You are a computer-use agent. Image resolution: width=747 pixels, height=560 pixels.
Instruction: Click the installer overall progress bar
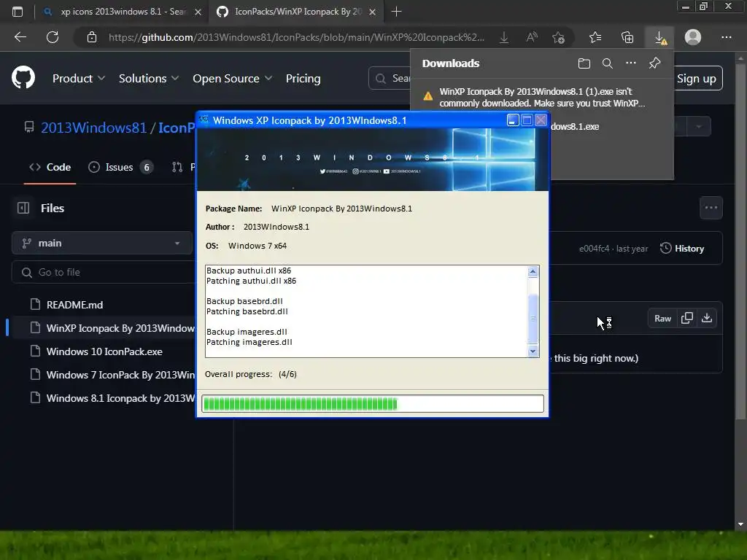pos(373,404)
